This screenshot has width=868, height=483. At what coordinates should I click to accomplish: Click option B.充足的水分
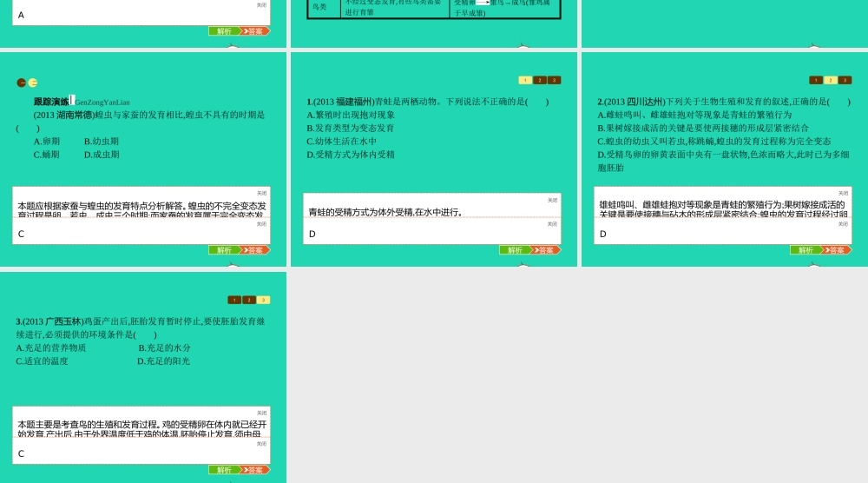[x=164, y=347]
